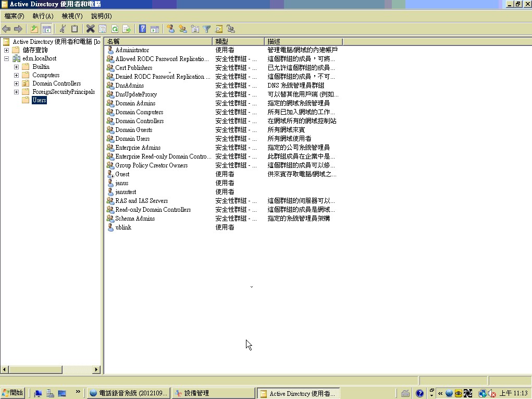Viewport: 532px width, 399px height.
Task: Click the Create New User icon
Action: tap(170, 29)
